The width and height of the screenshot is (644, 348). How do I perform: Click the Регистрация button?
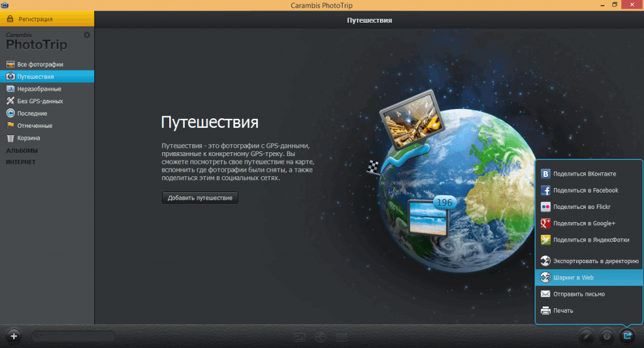coord(47,19)
